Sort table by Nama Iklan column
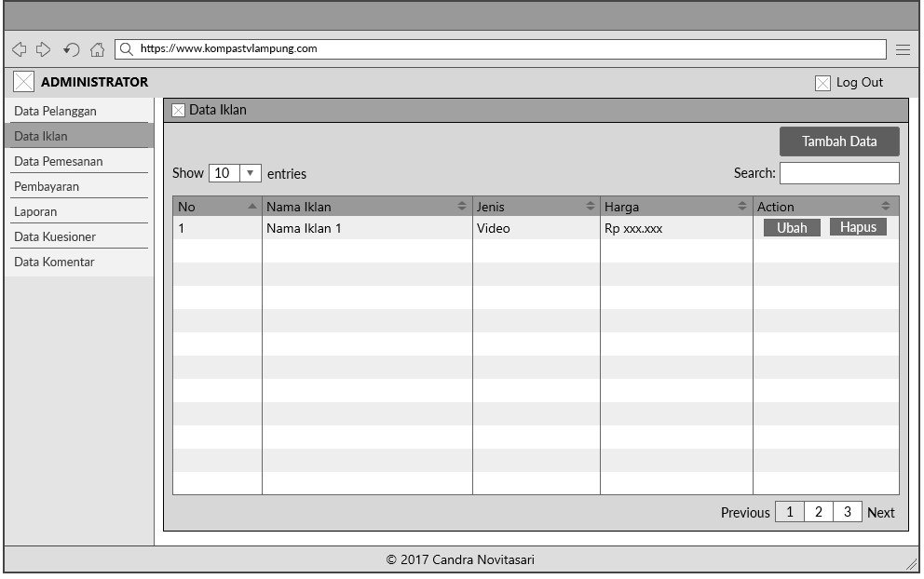The width and height of the screenshot is (924, 579). (x=461, y=207)
